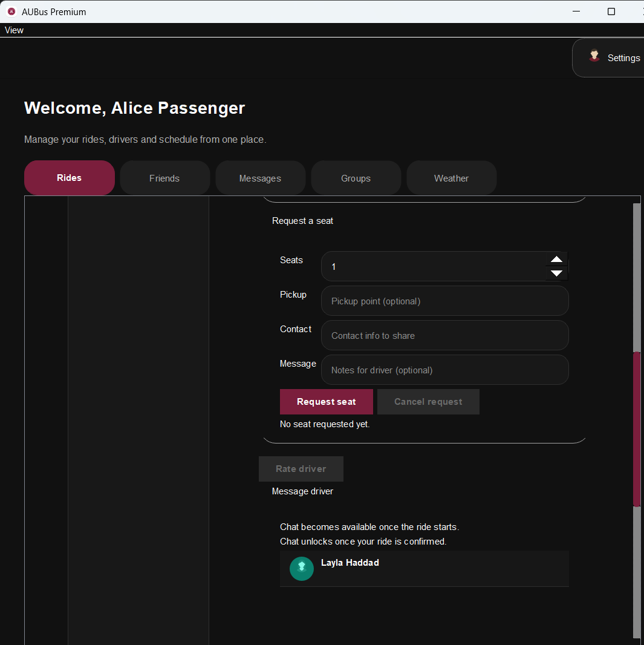644x645 pixels.
Task: Click the 'No seat requested yet.' status text
Action: (325, 424)
